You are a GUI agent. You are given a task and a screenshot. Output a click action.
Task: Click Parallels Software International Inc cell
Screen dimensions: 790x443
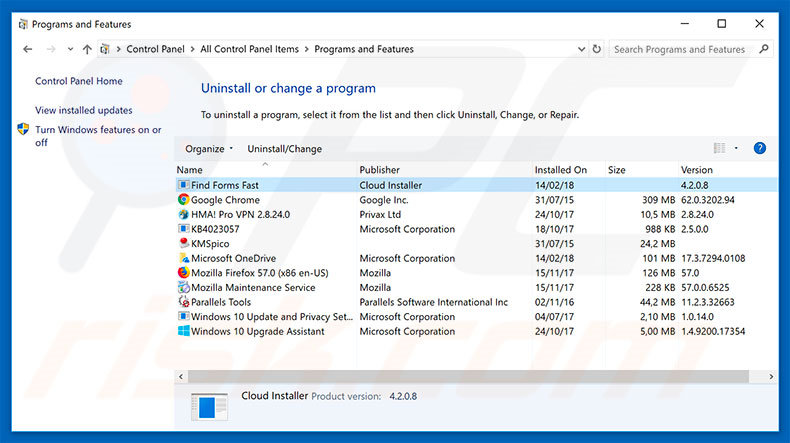click(x=433, y=302)
